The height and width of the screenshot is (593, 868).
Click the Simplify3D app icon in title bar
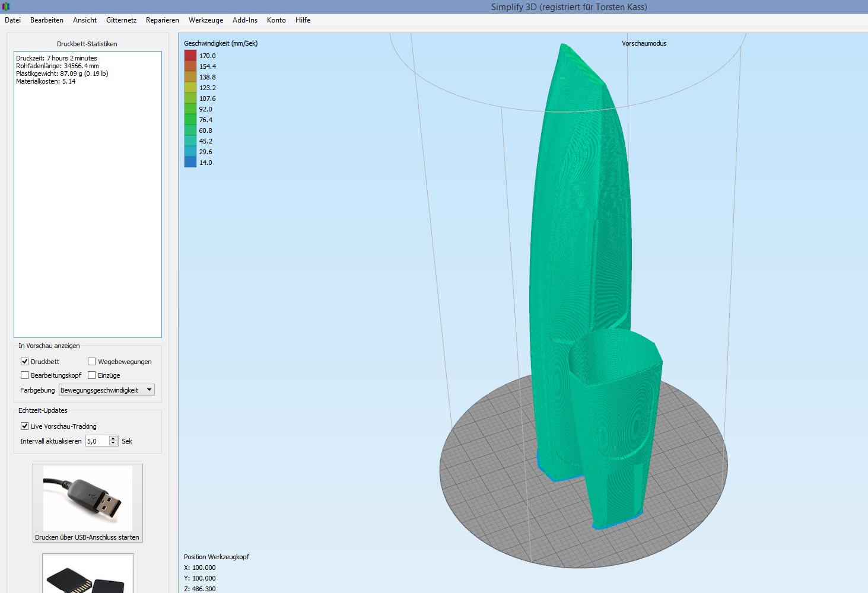click(x=6, y=7)
